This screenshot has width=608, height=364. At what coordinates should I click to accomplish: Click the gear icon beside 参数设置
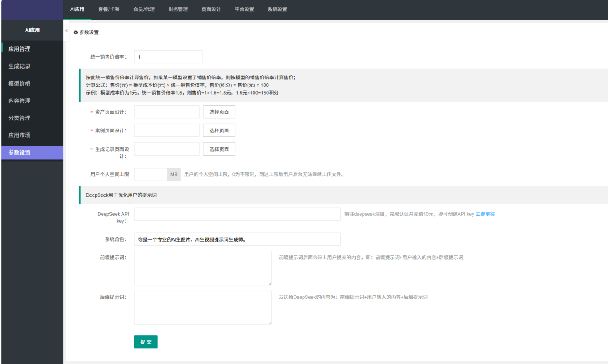coord(76,33)
